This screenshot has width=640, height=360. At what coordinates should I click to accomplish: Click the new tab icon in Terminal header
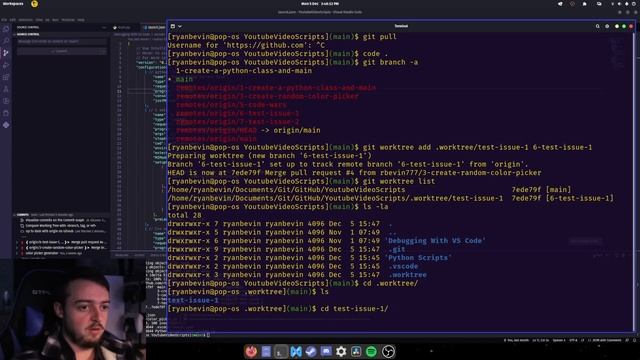pos(173,26)
